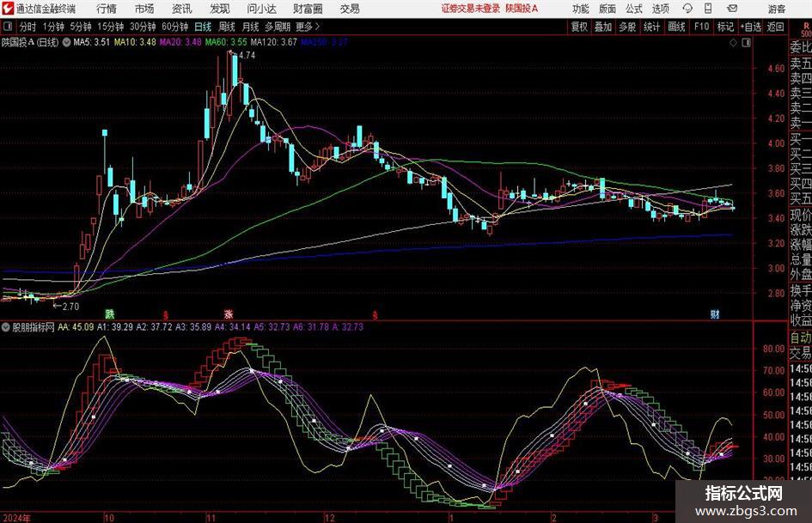Click the A1: 39.29 indicator value
Screen dimensions: 812x523
point(115,327)
